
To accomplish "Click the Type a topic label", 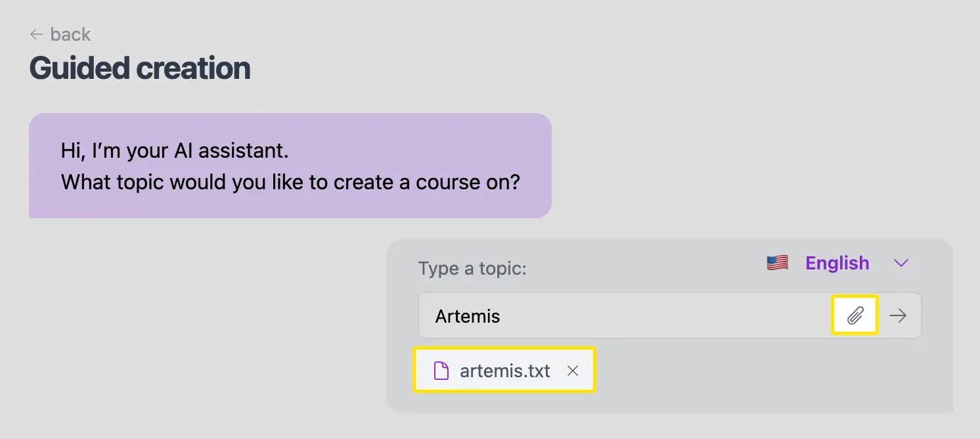I will coord(472,268).
